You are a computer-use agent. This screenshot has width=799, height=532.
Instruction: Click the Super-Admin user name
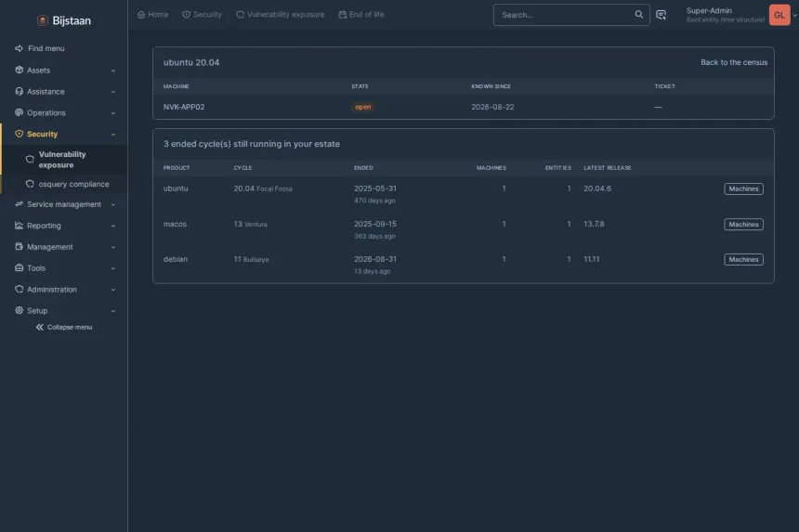tap(709, 11)
